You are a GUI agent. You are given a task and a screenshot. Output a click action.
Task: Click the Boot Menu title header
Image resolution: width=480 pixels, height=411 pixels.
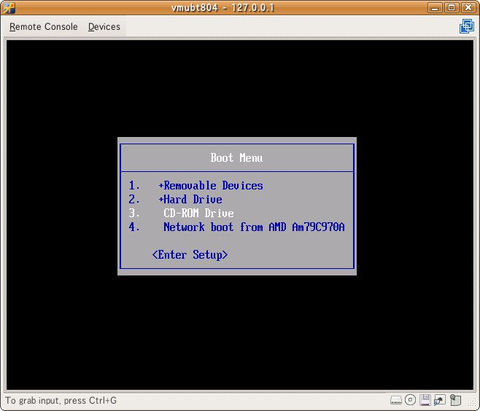(237, 158)
